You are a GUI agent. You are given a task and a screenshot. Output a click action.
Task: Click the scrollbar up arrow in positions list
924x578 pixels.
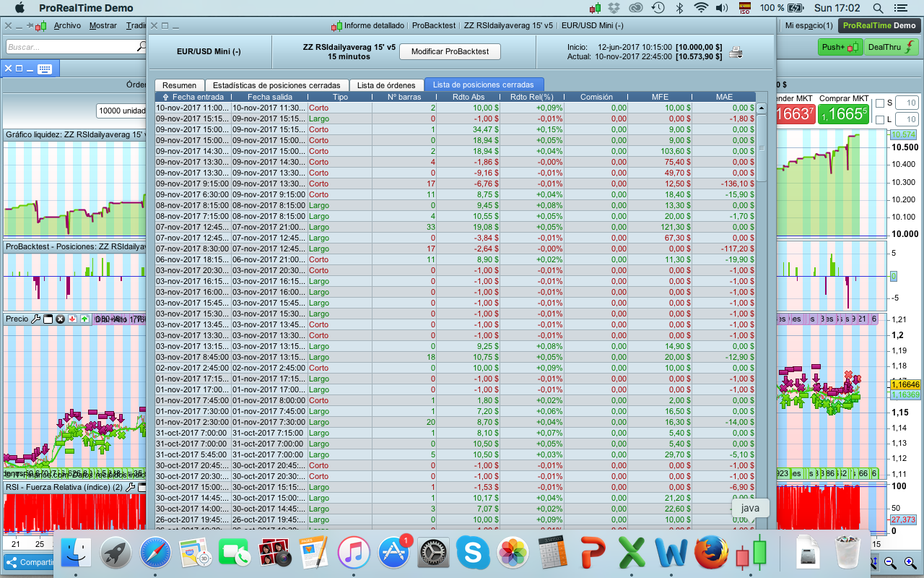pos(761,108)
